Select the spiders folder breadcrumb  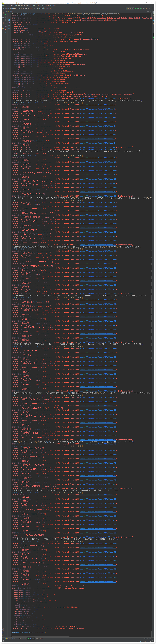point(37,8)
